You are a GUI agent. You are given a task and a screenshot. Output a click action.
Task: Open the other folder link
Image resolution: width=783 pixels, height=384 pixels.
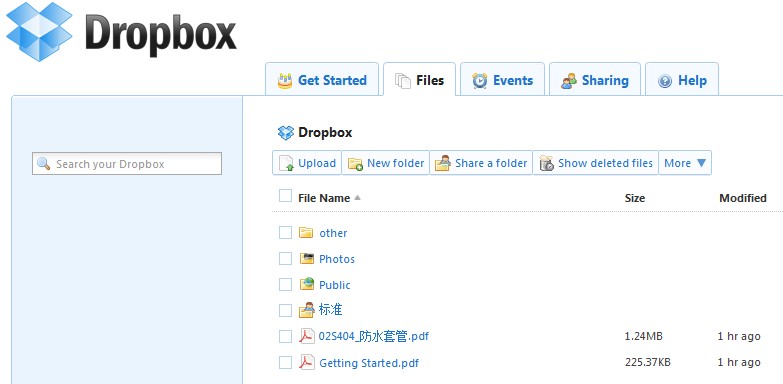pos(333,233)
